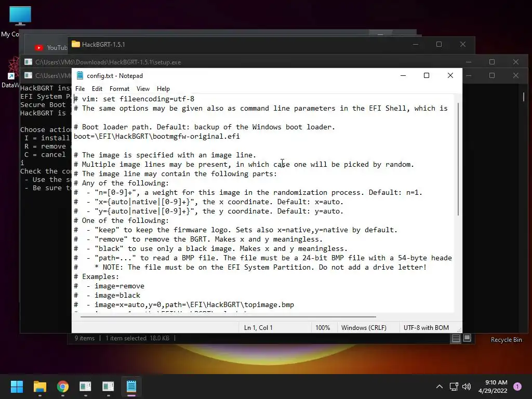
Task: Click the console window's scrollbar thumb
Action: 524,97
